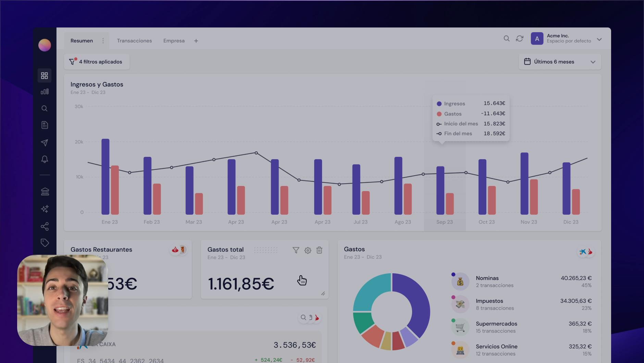Click the Gastos total drag handle dots
This screenshot has width=644, height=363.
[266, 250]
